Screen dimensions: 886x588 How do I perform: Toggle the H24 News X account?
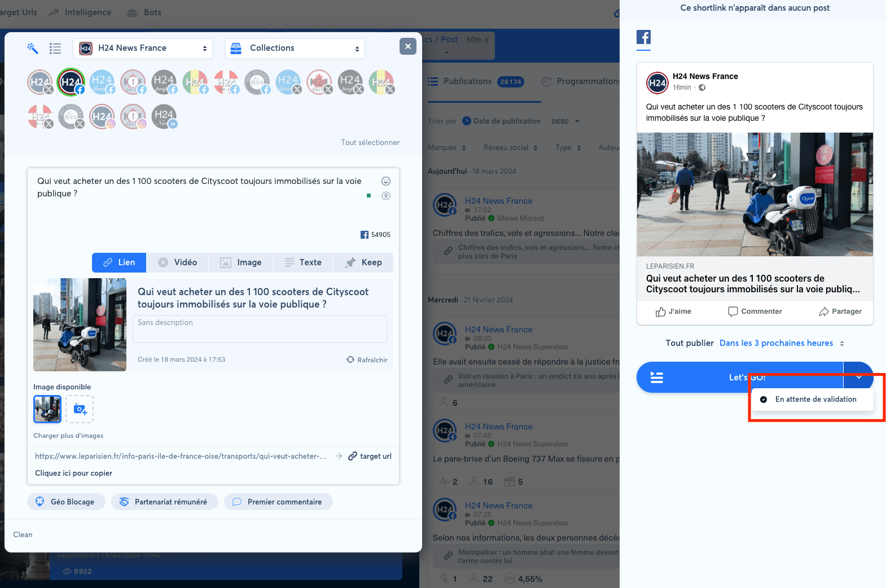40,82
